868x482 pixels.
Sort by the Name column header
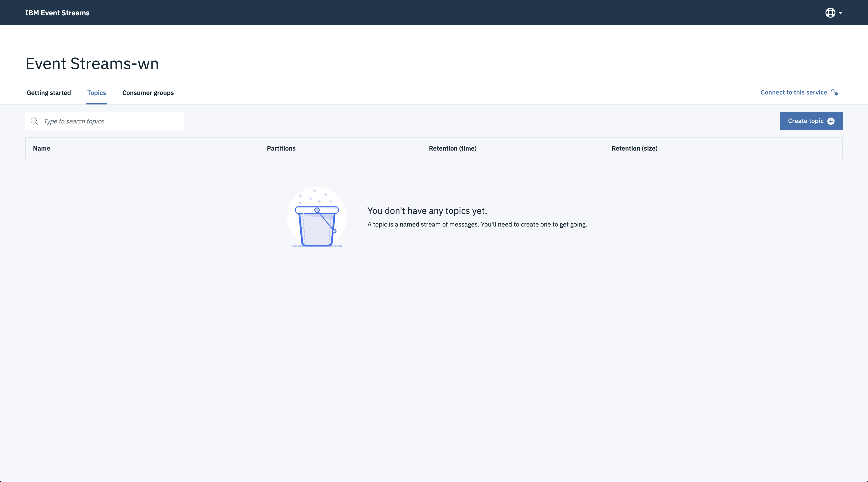point(41,148)
